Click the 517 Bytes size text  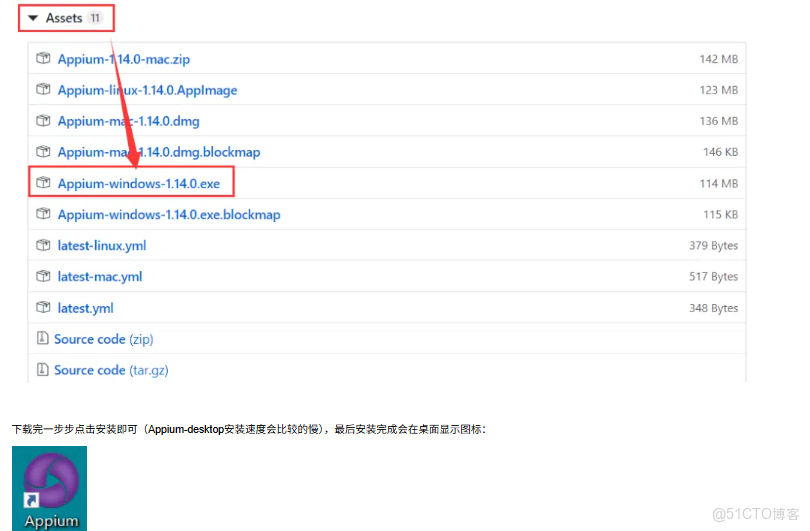click(x=713, y=277)
